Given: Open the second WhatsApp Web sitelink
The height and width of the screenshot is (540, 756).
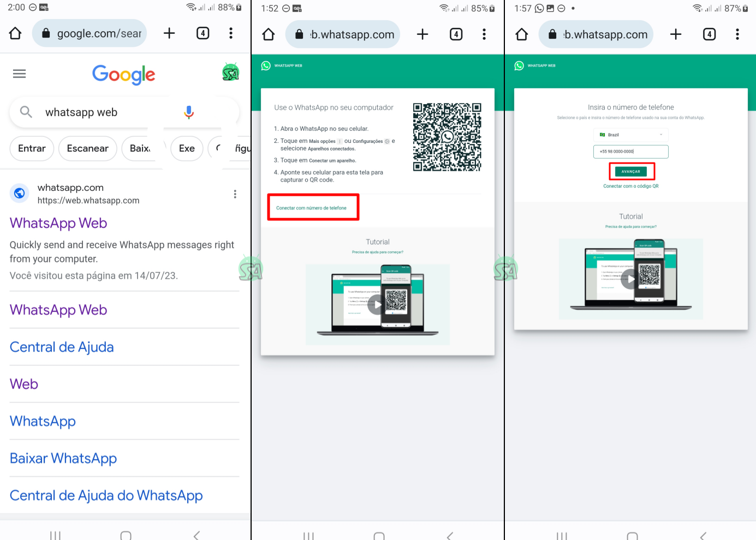Looking at the screenshot, I should (58, 310).
